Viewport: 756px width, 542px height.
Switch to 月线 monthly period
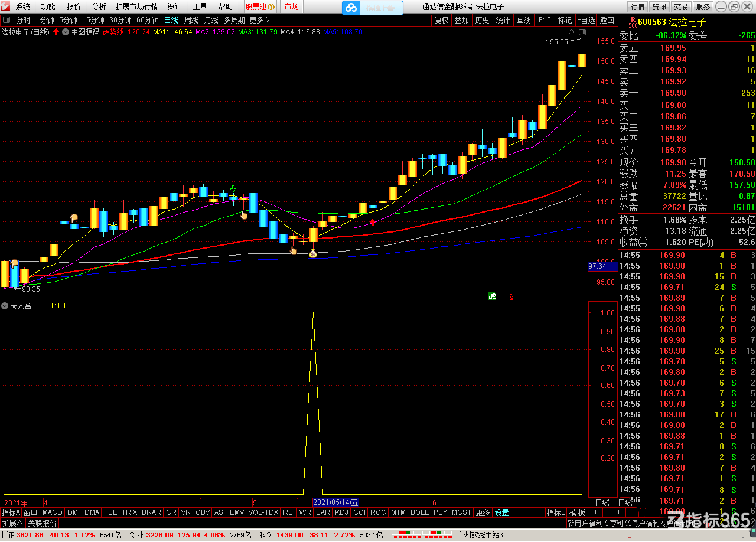(x=211, y=20)
